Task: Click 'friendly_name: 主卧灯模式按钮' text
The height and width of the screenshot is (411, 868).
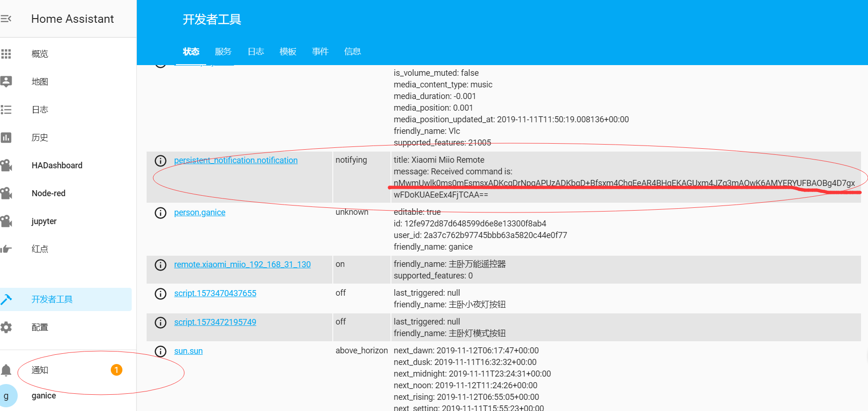Action: 450,333
